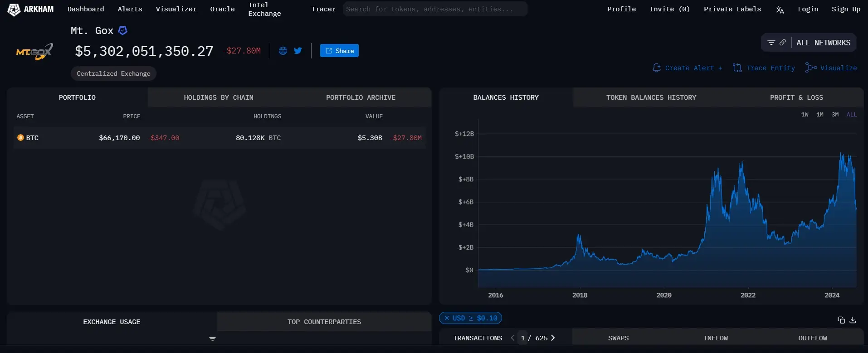This screenshot has height=353, width=868.
Task: Open the Mt. Gox website globe icon
Action: tap(283, 51)
